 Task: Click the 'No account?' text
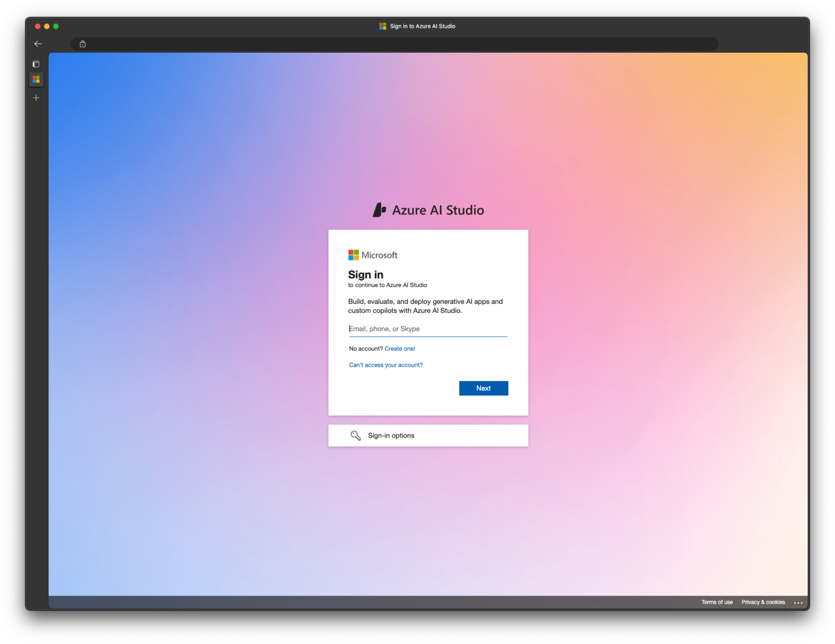click(x=366, y=349)
